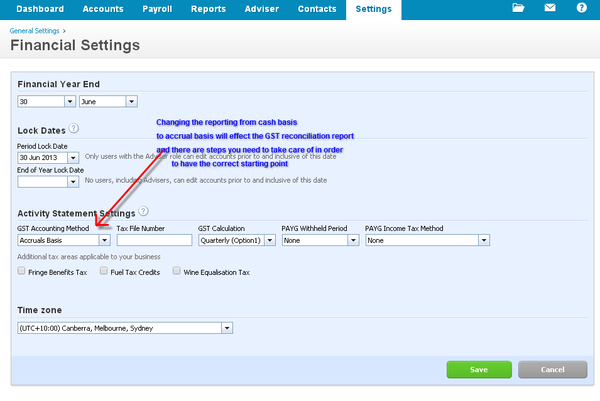
Task: Follow the General Settings breadcrumb link
Action: pyautogui.click(x=33, y=32)
